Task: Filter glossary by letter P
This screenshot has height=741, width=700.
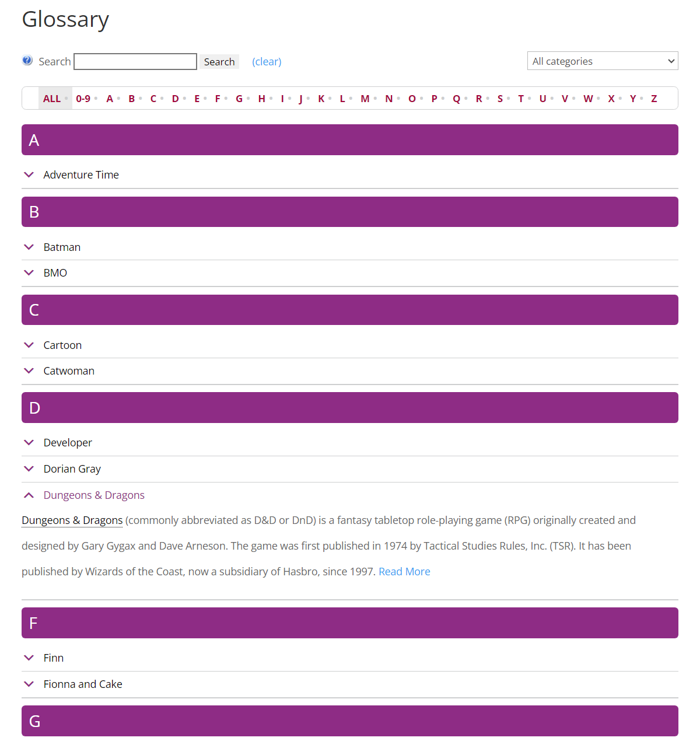Action: 435,99
